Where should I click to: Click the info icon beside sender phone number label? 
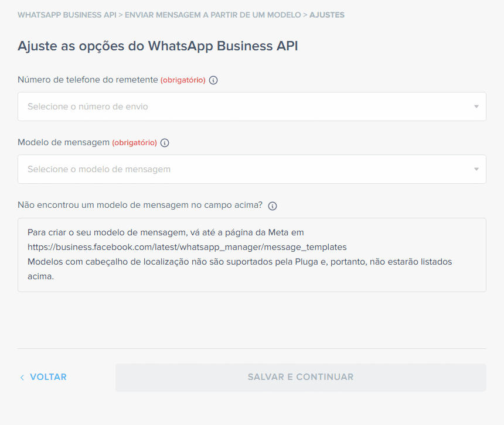[213, 80]
